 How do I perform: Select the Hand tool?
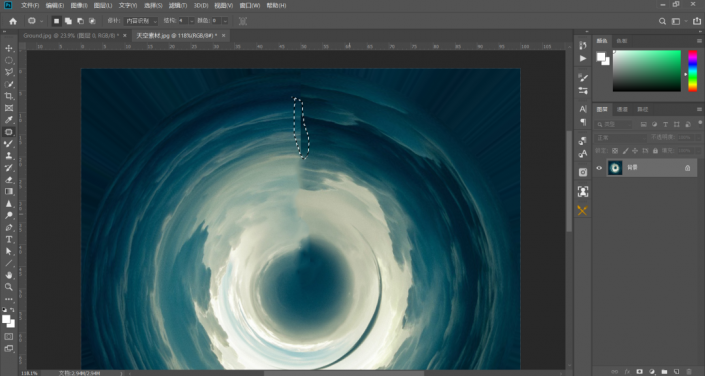(x=9, y=275)
